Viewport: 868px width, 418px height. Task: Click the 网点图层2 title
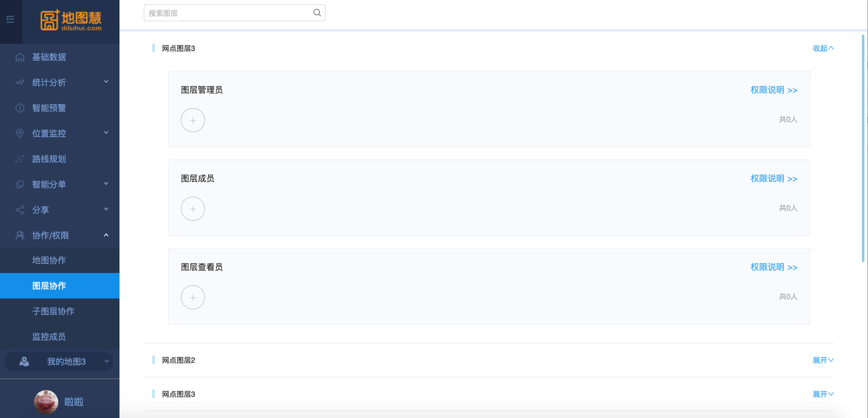(x=179, y=360)
